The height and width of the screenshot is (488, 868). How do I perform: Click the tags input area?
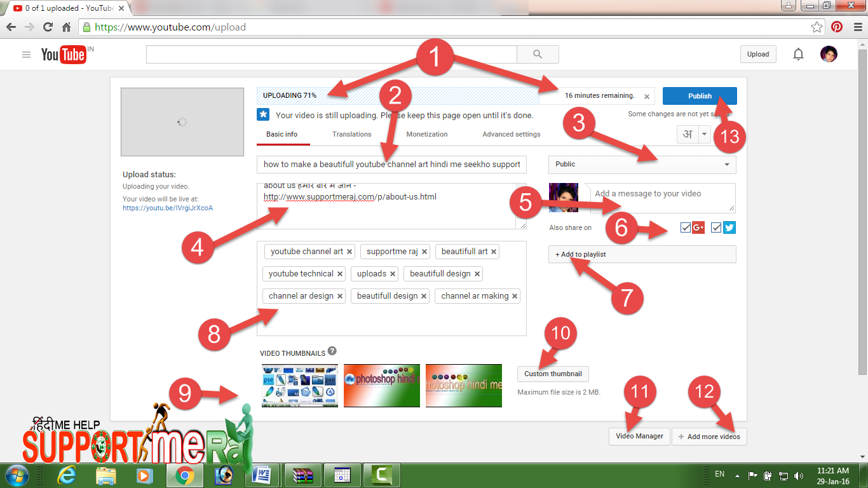[391, 288]
